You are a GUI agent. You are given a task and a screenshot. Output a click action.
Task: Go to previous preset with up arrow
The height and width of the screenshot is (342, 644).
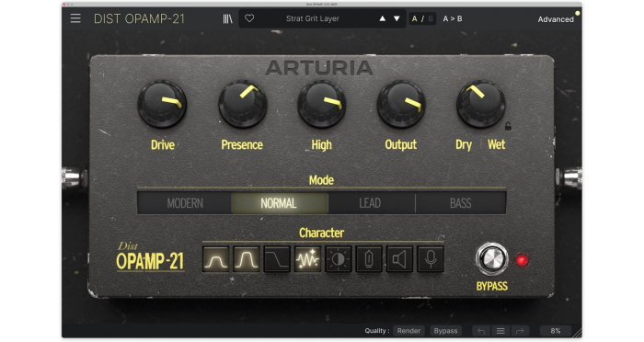[383, 18]
